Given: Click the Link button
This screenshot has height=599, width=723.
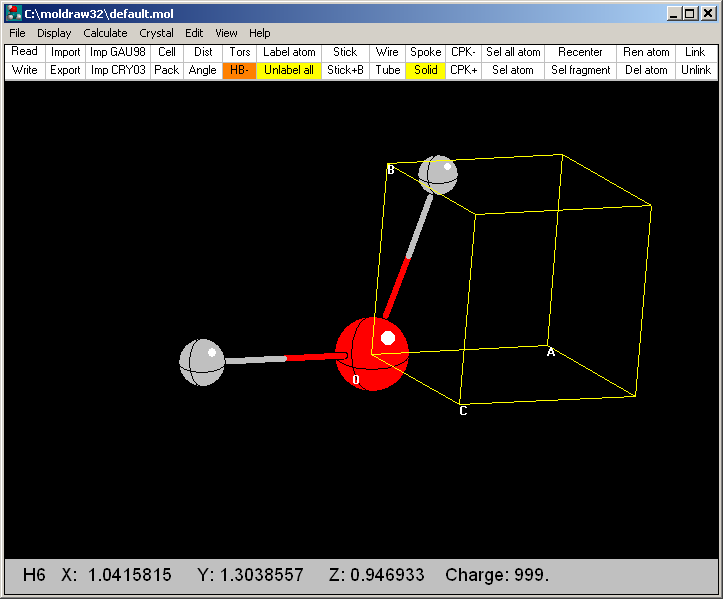Looking at the screenshot, I should click(695, 52).
